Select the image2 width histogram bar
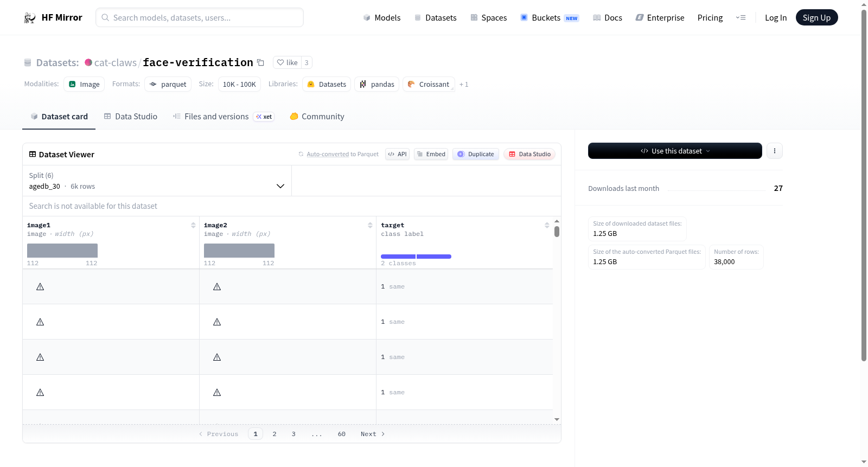This screenshot has height=467, width=868. pyautogui.click(x=239, y=251)
